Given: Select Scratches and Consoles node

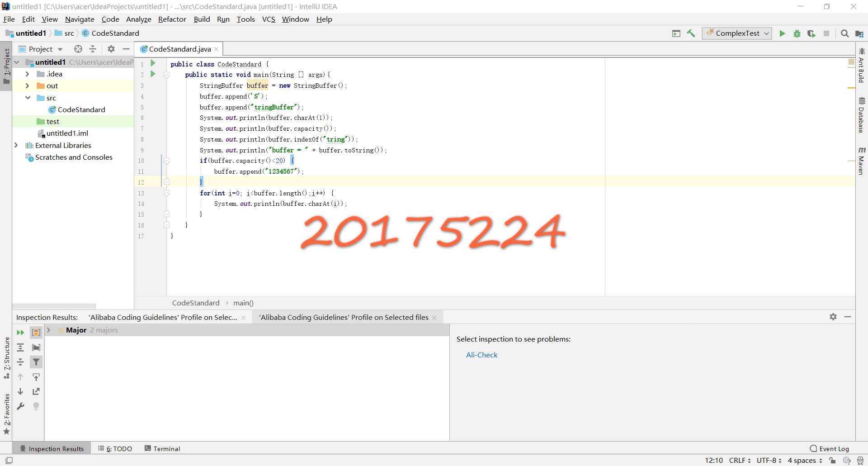Looking at the screenshot, I should tap(69, 157).
